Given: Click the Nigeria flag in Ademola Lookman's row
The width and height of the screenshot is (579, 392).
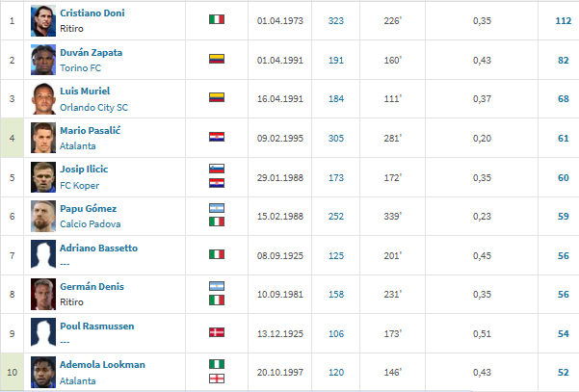Looking at the screenshot, I should click(x=217, y=365).
